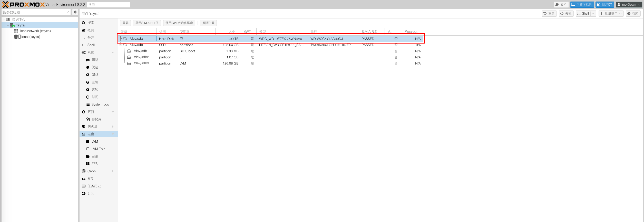644x222 pixels.
Task: Collapse the /dev/sdb disk tree row
Action: pyautogui.click(x=120, y=45)
